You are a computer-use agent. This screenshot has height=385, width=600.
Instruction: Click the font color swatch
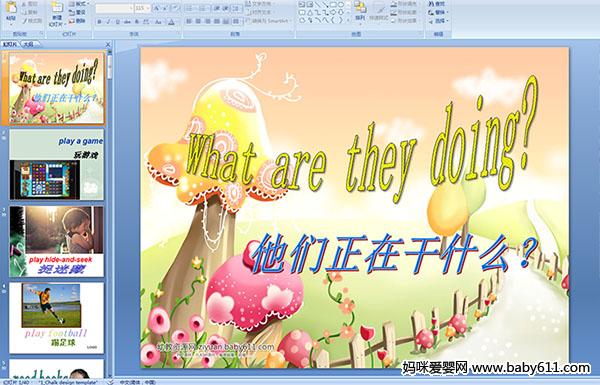[171, 22]
